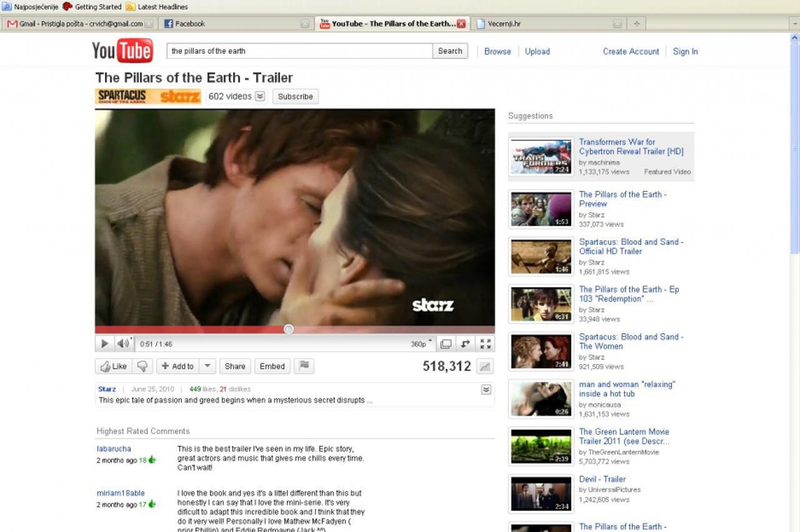Dislike the video with thumbs-down icon

click(142, 367)
